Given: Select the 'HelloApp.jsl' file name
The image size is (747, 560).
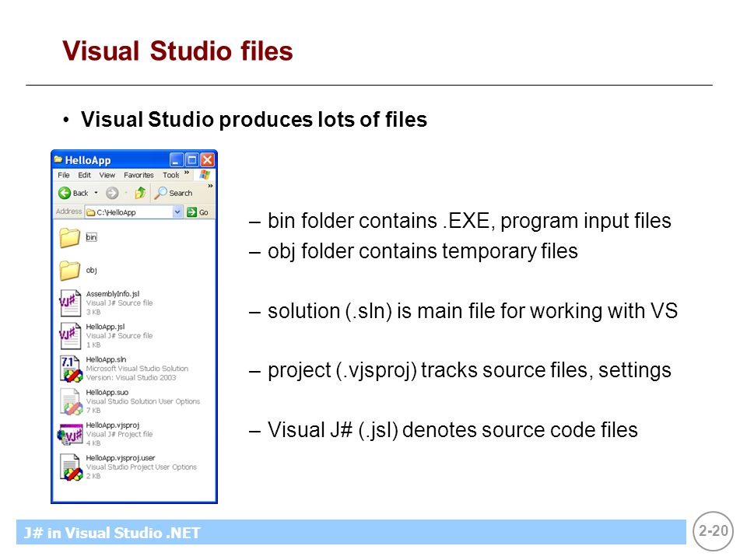Looking at the screenshot, I should point(105,327).
